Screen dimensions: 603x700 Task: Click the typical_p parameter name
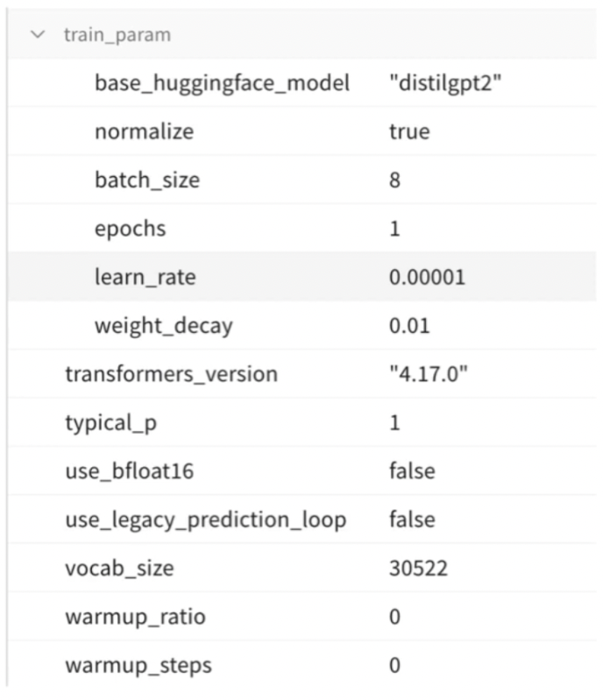click(x=114, y=423)
